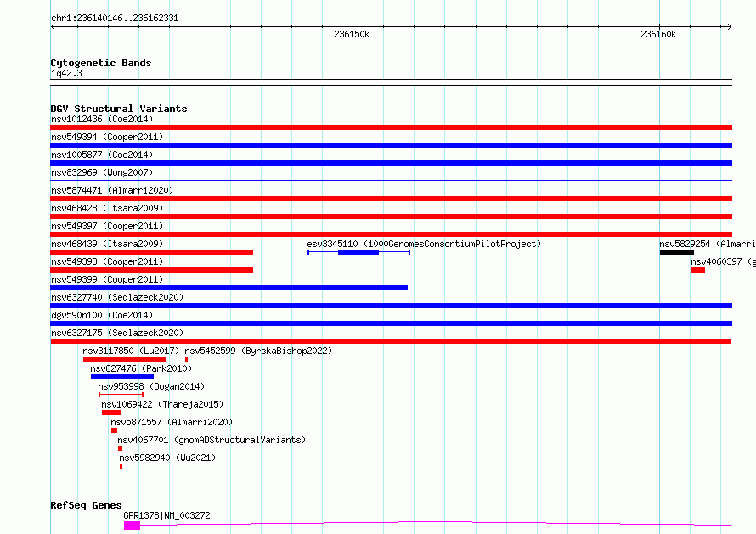Open esv3345110 1000GenomesConsortiumPilotProject label

[x=424, y=244]
